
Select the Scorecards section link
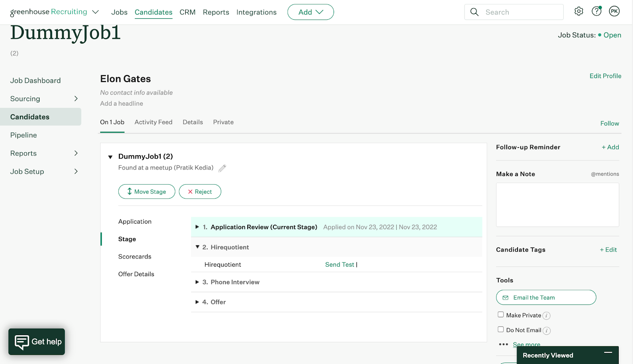pyautogui.click(x=135, y=256)
